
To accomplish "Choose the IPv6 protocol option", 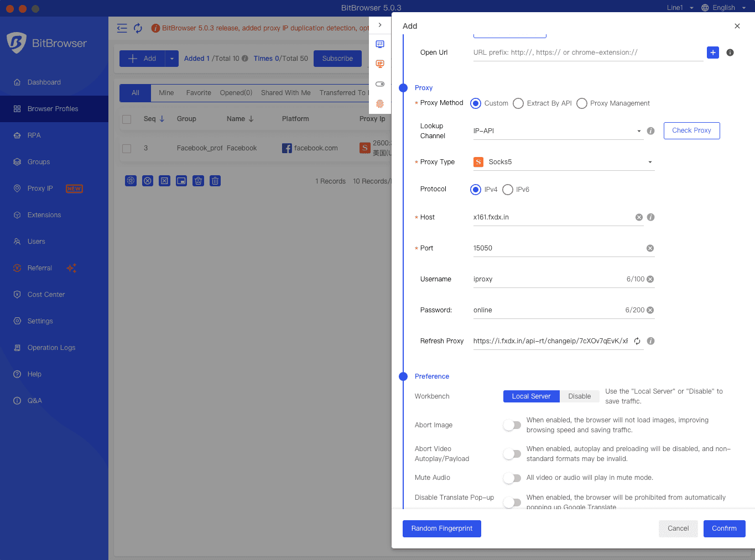I will click(508, 190).
